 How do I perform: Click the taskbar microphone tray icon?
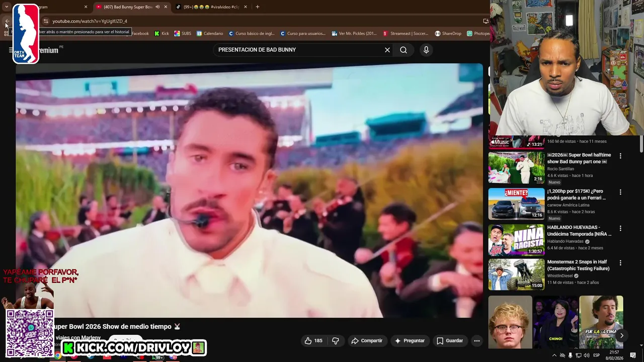(570, 355)
